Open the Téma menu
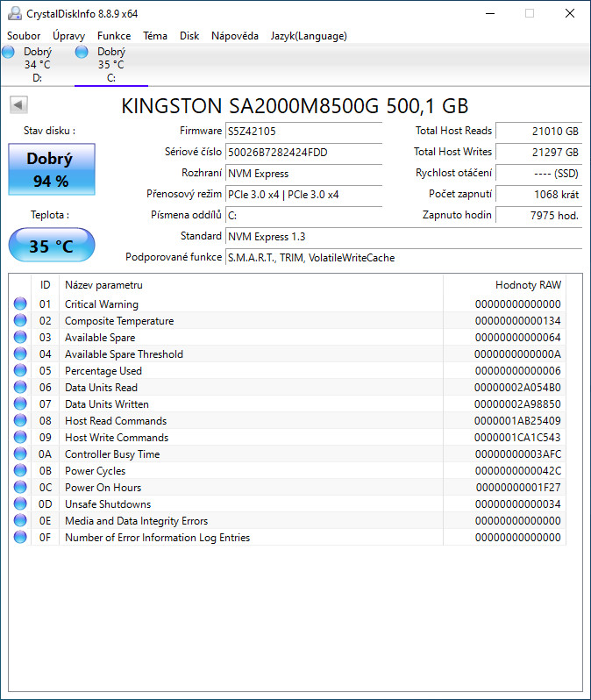591x700 pixels. pos(155,36)
